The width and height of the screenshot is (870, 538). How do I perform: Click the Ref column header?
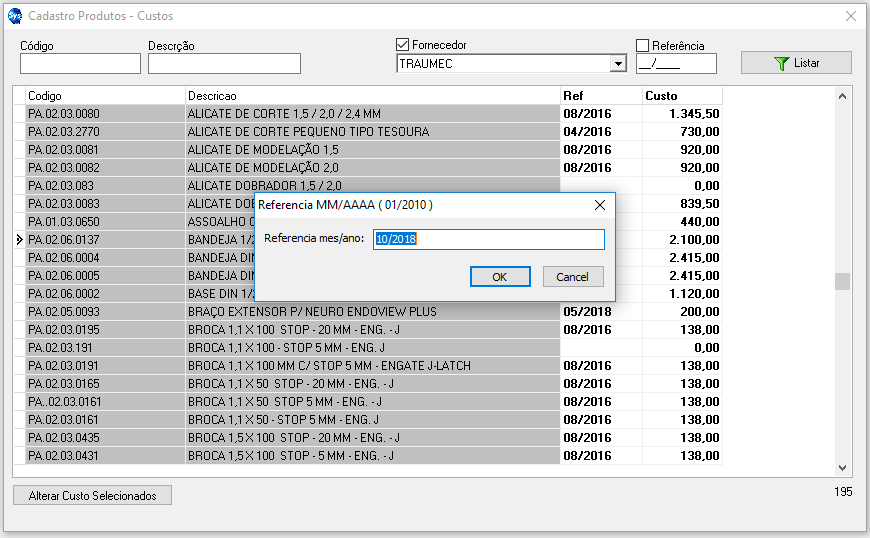[x=600, y=96]
